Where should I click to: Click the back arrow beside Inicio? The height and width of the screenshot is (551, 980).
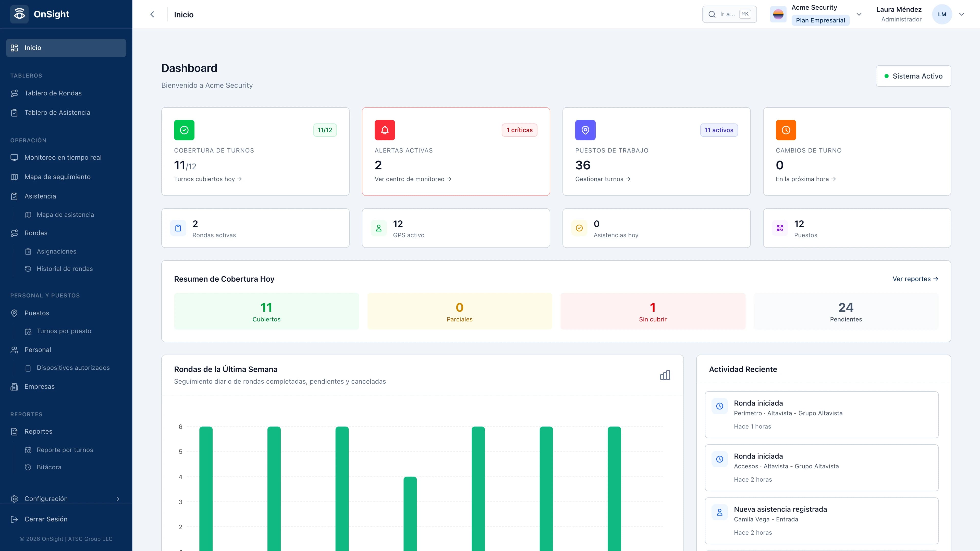click(x=152, y=15)
